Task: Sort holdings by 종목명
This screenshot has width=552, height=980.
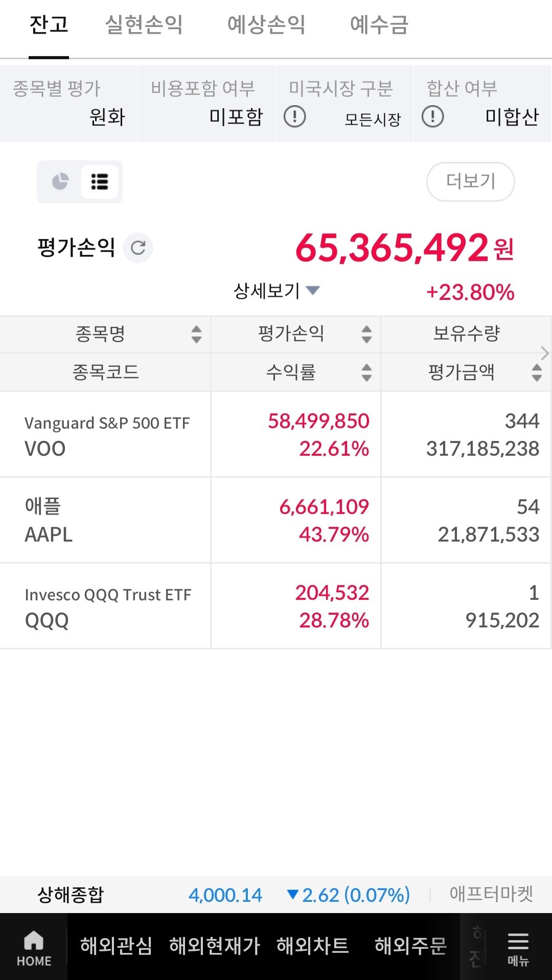Action: click(x=196, y=334)
